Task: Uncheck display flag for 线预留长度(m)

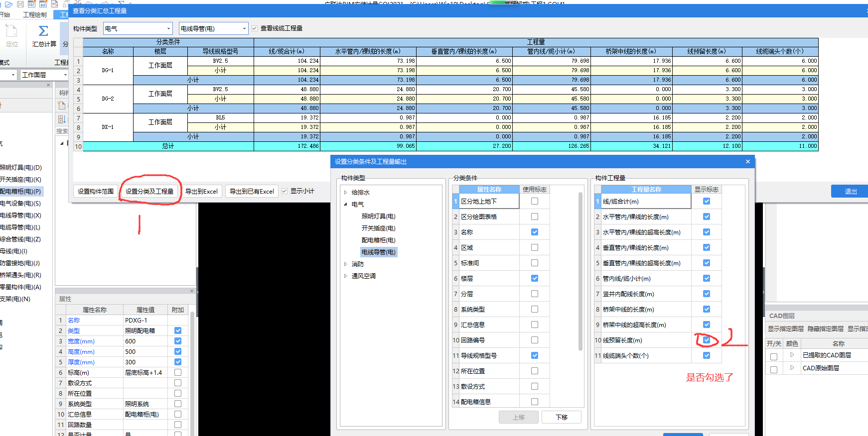Action: click(x=707, y=340)
